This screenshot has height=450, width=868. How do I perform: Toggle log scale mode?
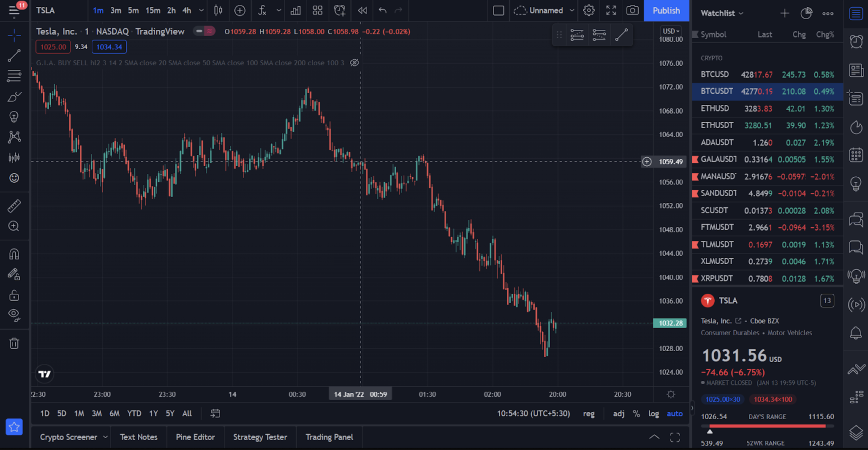click(x=654, y=414)
